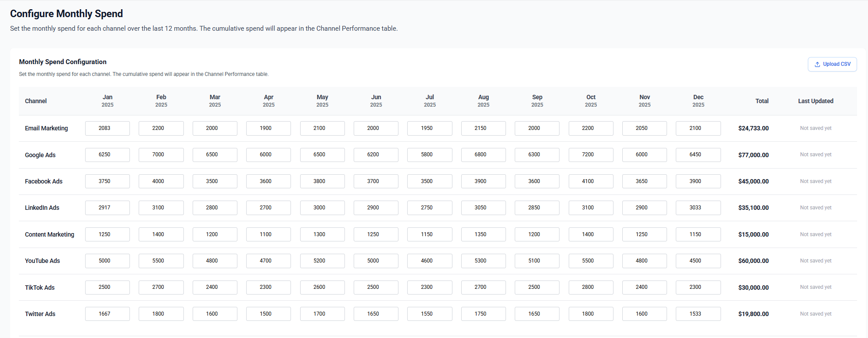Select TikTok Ads May 2025 input 2600
Image resolution: width=868 pixels, height=338 pixels.
click(323, 287)
